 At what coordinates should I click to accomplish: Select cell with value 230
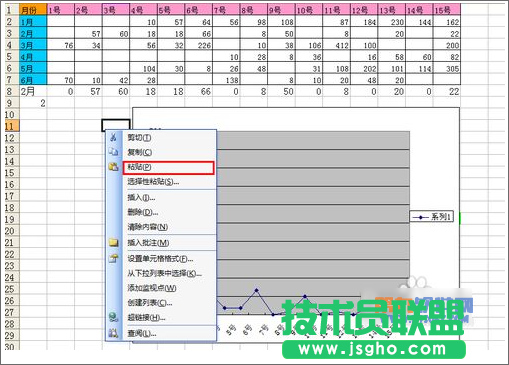coord(392,22)
